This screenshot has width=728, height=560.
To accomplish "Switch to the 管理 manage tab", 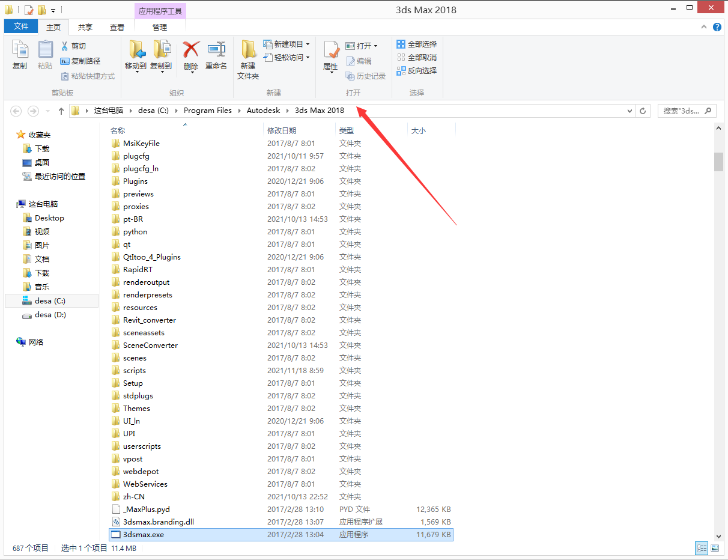I will click(160, 27).
